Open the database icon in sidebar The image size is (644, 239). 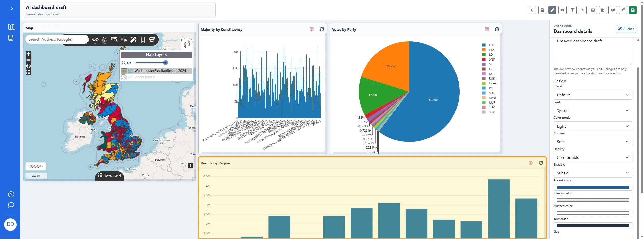[11, 38]
